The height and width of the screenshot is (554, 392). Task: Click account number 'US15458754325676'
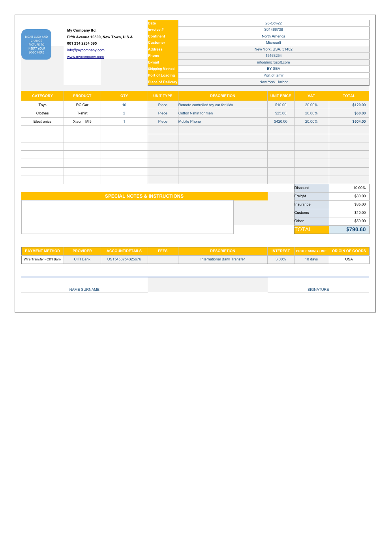[124, 259]
